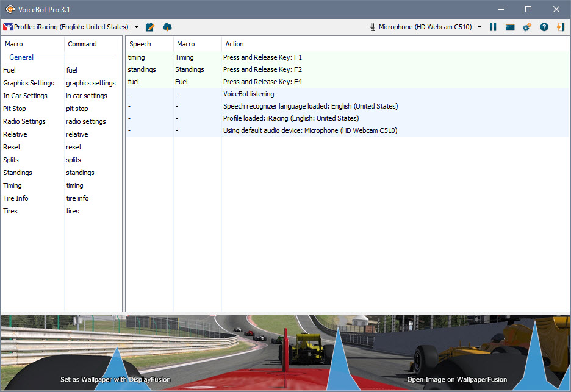
Task: Exit VoiceBot using the door icon
Action: [561, 27]
